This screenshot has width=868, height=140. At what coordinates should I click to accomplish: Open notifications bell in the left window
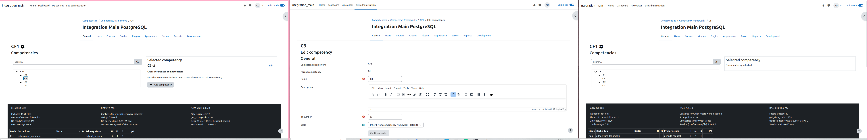point(245,6)
